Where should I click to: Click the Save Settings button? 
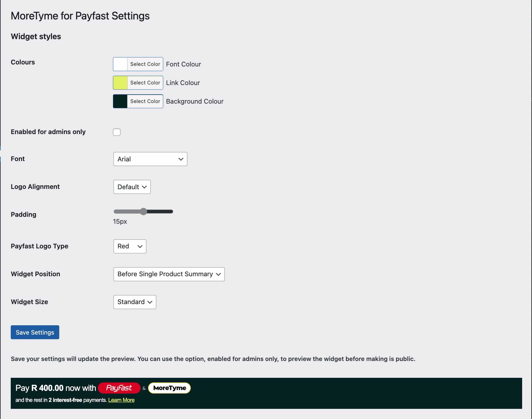coord(35,332)
